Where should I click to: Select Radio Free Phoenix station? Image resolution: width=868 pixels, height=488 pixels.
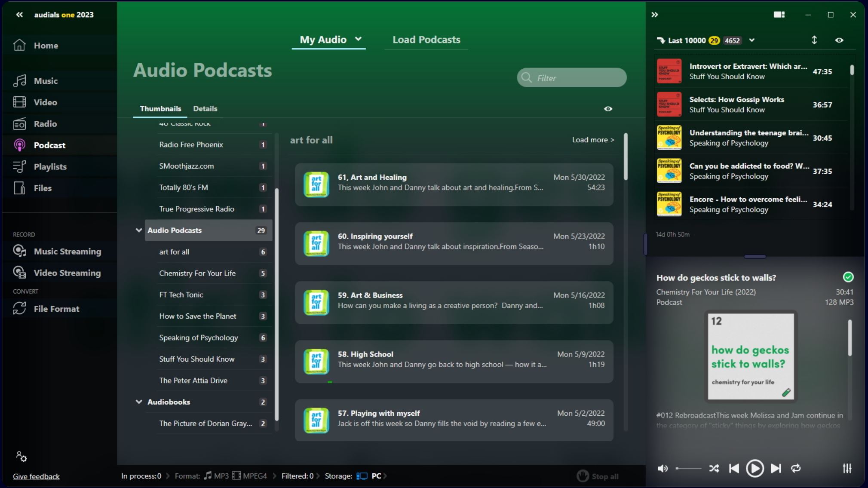click(214, 145)
